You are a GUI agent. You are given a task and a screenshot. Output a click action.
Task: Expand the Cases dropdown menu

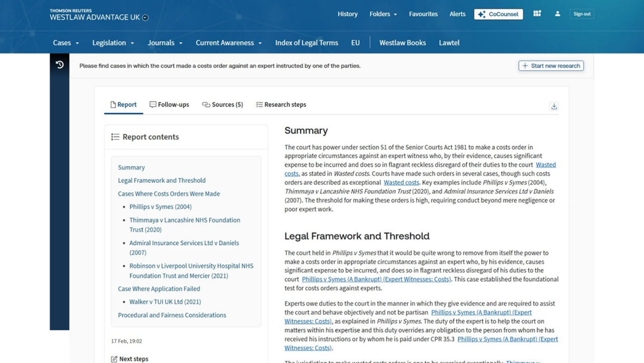click(66, 43)
